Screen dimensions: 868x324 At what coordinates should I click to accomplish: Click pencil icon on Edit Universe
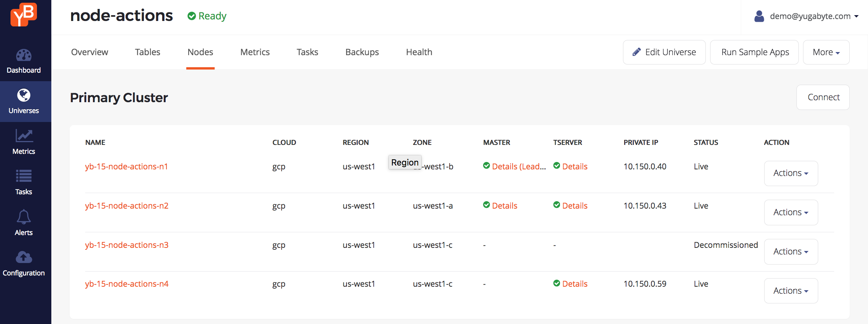coord(637,52)
